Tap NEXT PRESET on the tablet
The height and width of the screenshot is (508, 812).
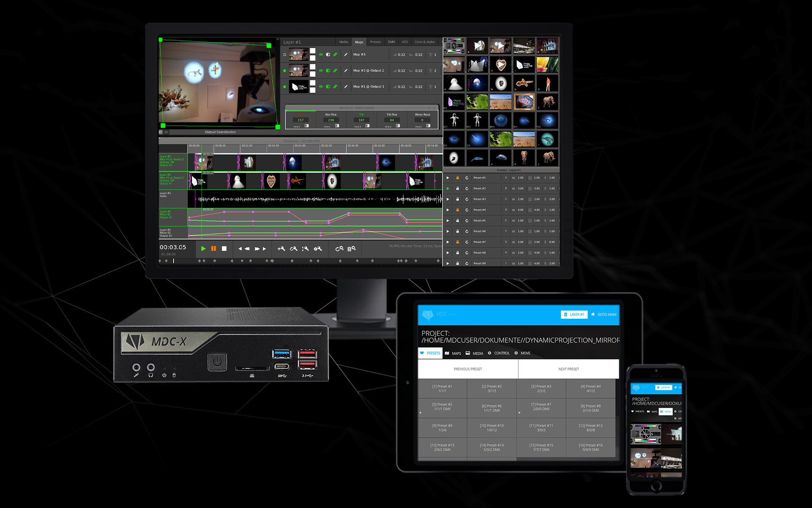(569, 369)
